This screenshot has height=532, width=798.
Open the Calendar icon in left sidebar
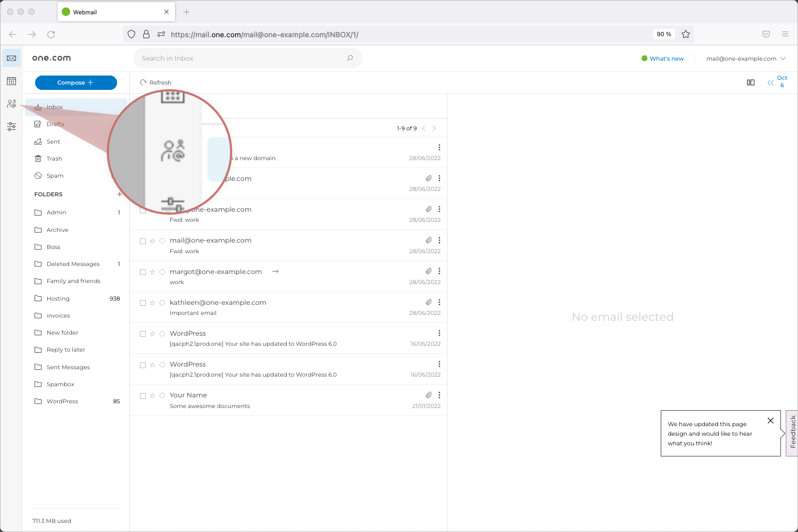point(11,81)
